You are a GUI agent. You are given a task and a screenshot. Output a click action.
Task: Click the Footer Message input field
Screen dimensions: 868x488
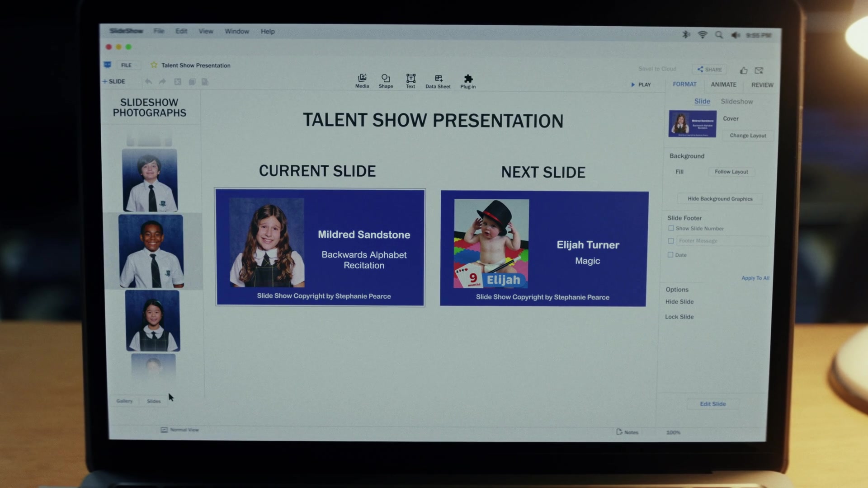point(722,241)
